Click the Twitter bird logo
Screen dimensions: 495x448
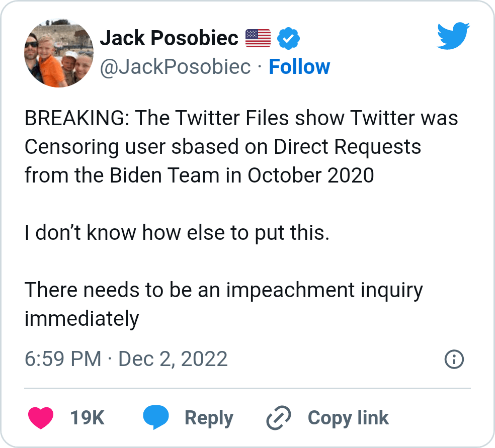point(453,36)
